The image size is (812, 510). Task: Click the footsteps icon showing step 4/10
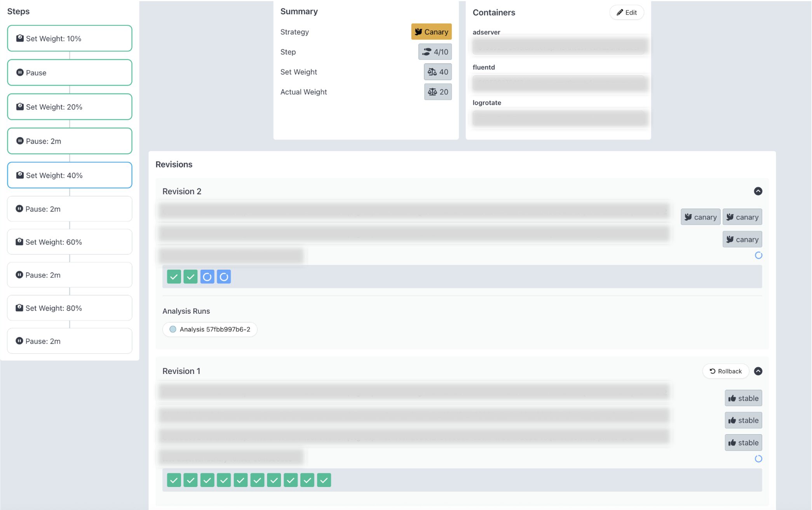[x=427, y=51]
